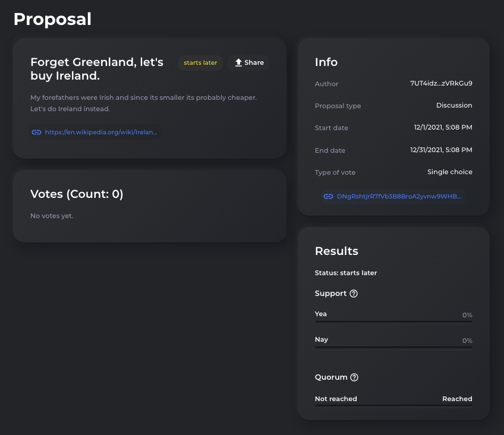The height and width of the screenshot is (435, 504).
Task: Click end date '12/31/2021, 5:08 PM'
Action: pyautogui.click(x=441, y=150)
